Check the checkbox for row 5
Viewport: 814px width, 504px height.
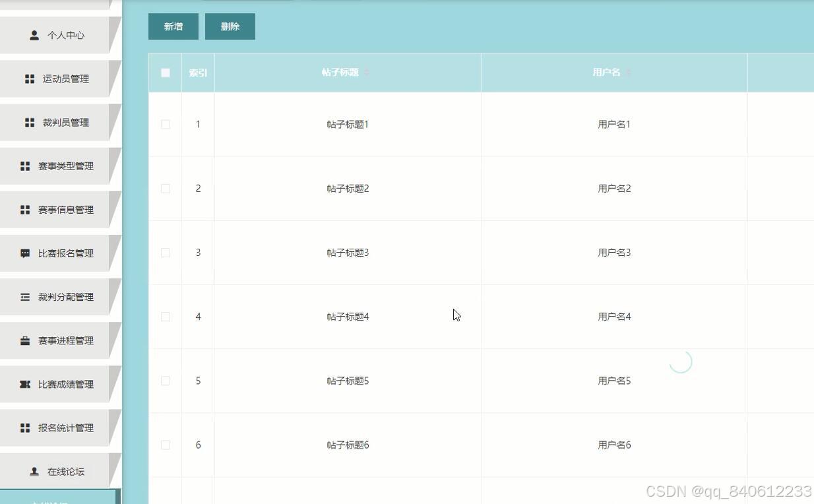tap(166, 381)
